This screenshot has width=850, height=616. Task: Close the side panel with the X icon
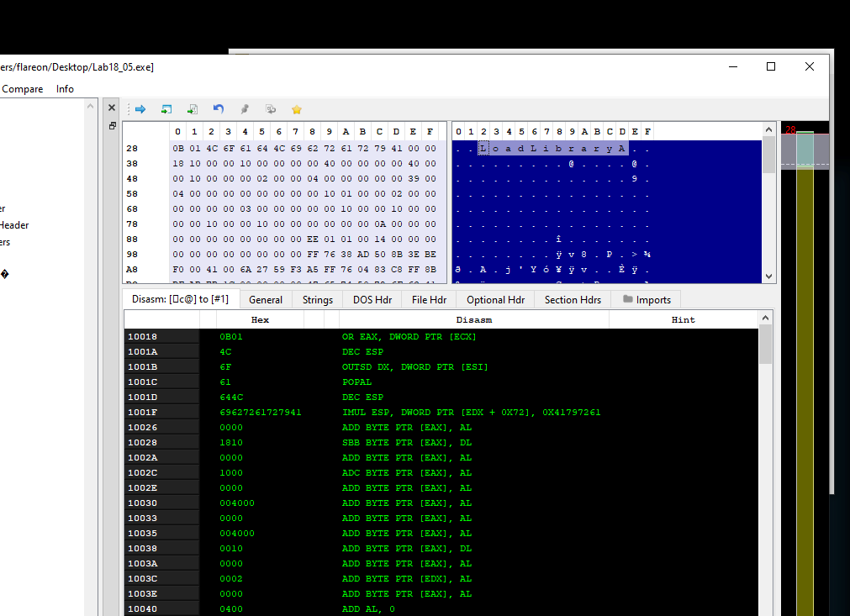[112, 108]
